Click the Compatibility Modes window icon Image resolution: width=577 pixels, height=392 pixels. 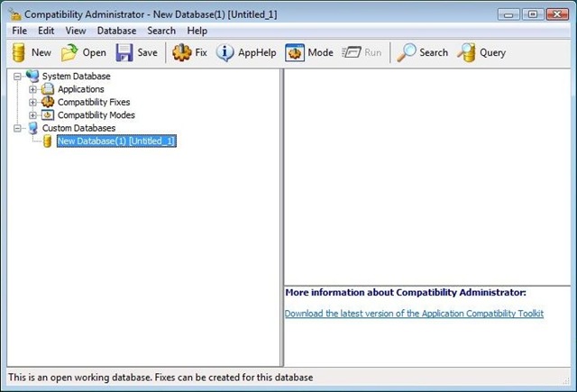[48, 114]
